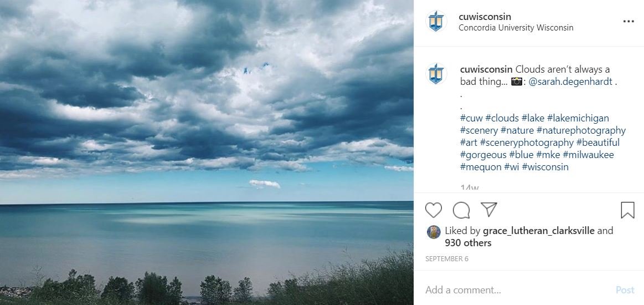The height and width of the screenshot is (305, 644).
Task: Show the 930 others who liked
Action: point(468,243)
